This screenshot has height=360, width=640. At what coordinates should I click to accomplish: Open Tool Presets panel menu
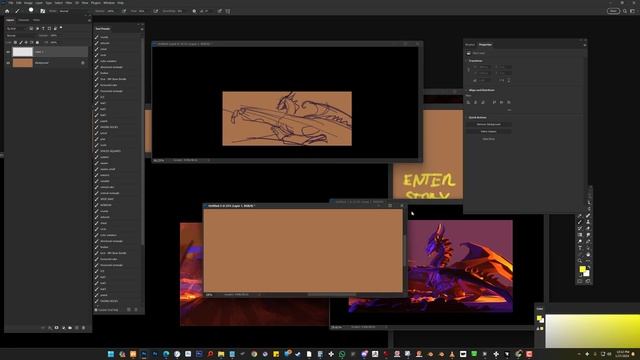(142, 29)
